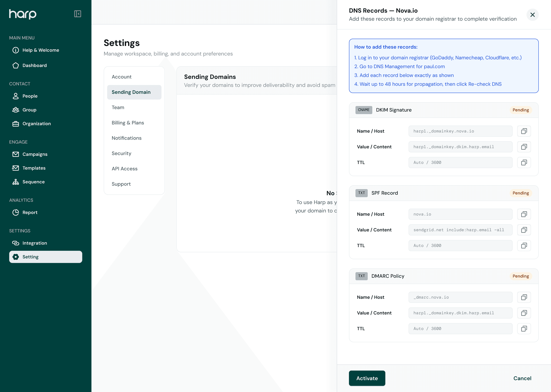Copy the DKIM Signature TTL value

click(524, 163)
